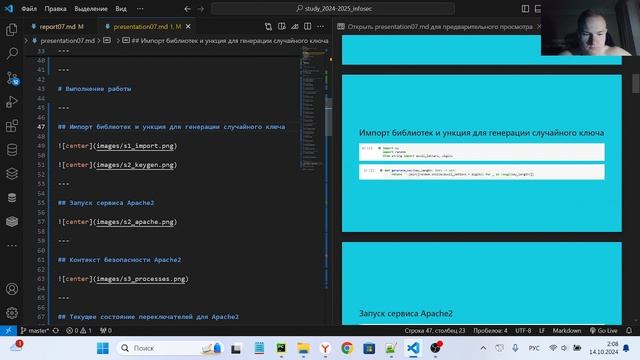This screenshot has width=640, height=360.
Task: Click the study_2024-2025_infosec command center search
Action: [x=333, y=9]
